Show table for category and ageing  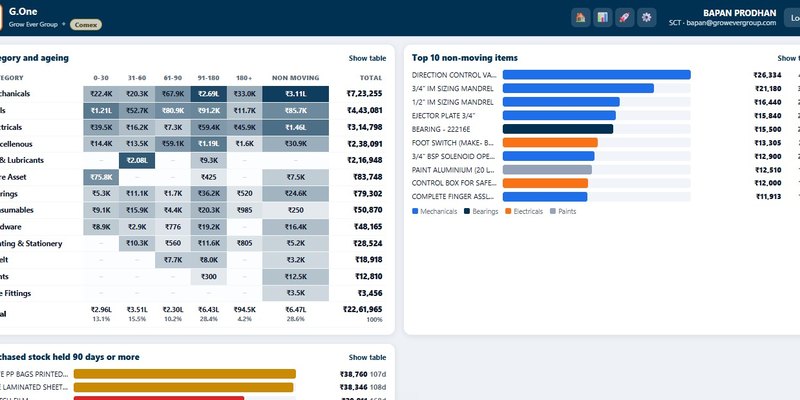(367, 58)
